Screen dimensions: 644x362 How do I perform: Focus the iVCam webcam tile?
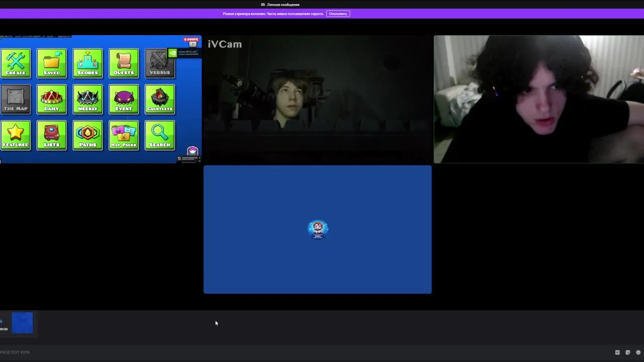click(317, 99)
